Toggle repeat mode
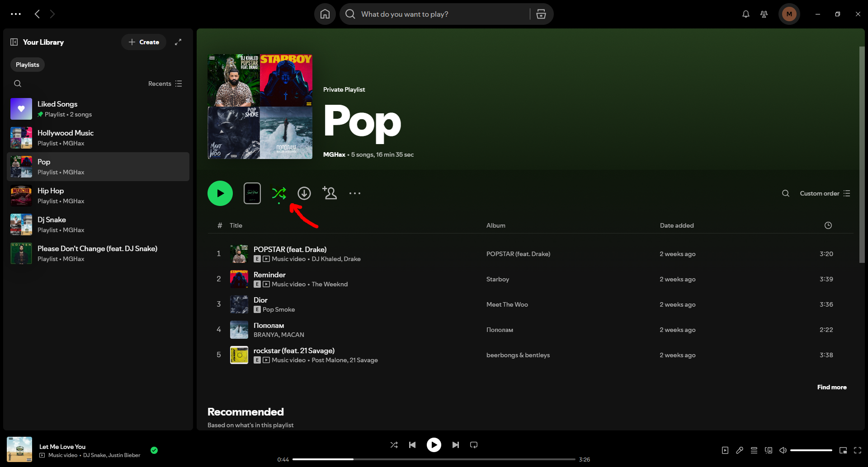 474,445
